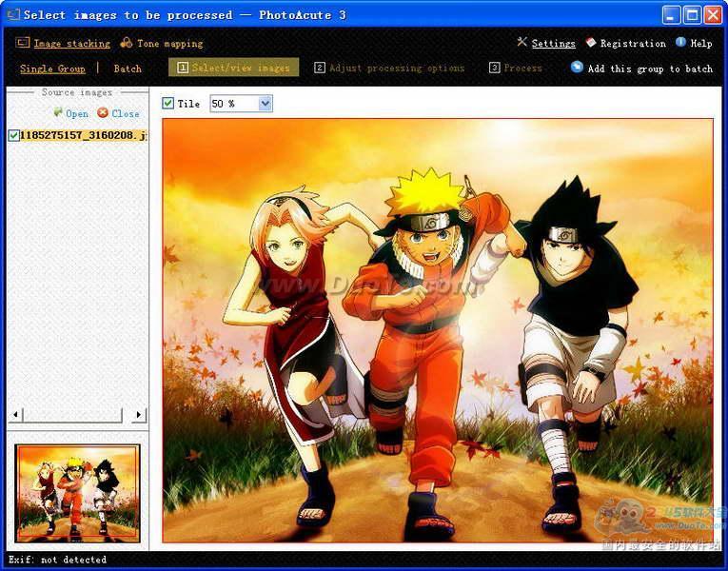Switch to the Batch mode

click(x=128, y=69)
